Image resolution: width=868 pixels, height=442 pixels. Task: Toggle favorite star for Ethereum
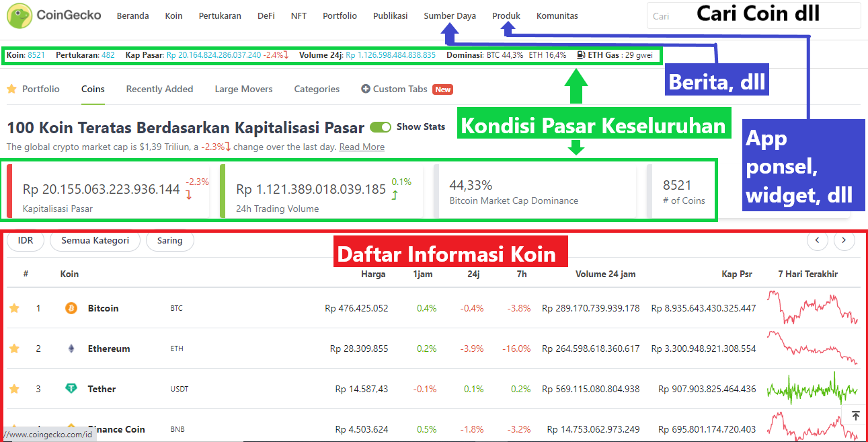[x=14, y=348]
